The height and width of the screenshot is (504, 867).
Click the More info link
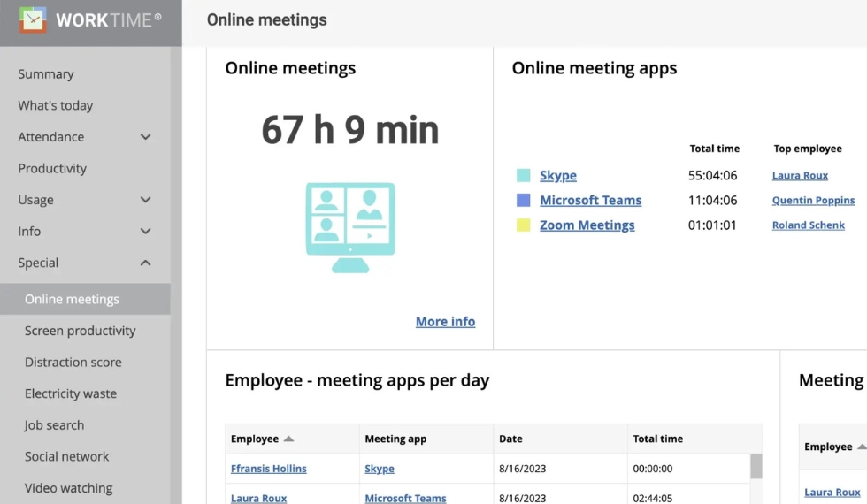(x=445, y=322)
